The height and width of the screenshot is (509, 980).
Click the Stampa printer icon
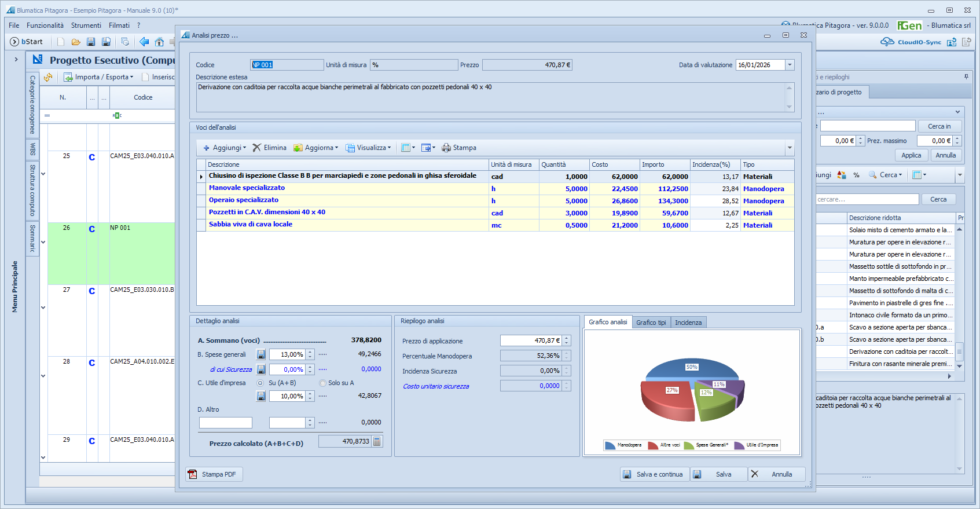click(446, 148)
